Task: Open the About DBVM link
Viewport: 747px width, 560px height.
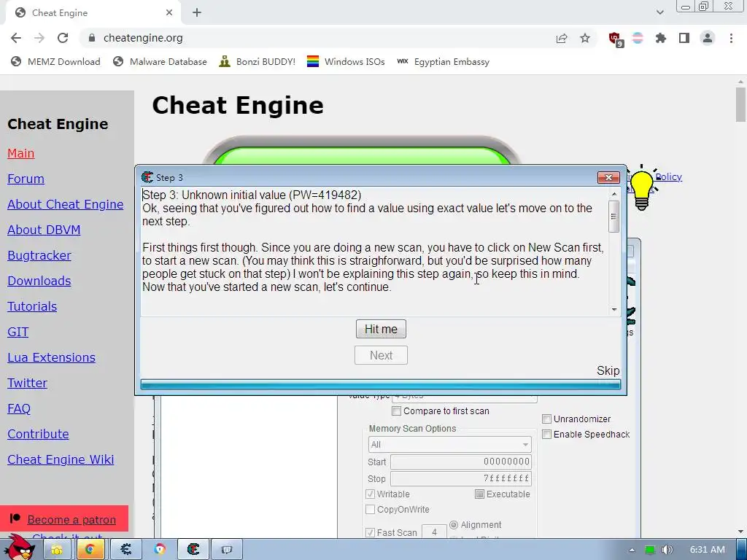Action: (x=44, y=230)
